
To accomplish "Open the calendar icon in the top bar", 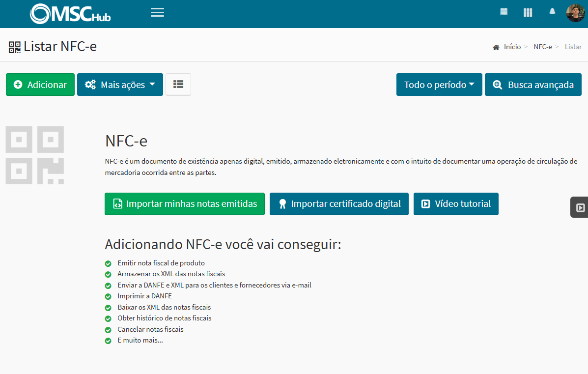I will (x=504, y=12).
